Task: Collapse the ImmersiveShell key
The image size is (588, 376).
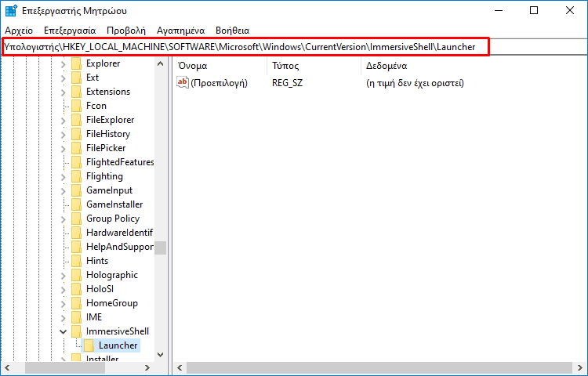Action: pyautogui.click(x=63, y=332)
